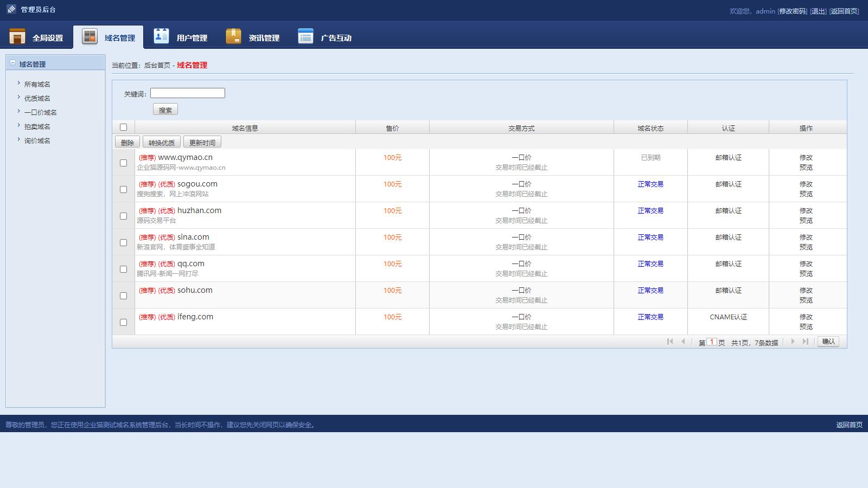Jump to the last page arrow icon

point(806,342)
